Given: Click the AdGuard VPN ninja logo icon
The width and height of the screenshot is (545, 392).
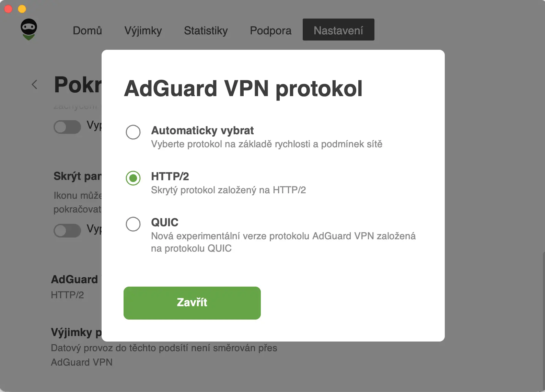Looking at the screenshot, I should pos(29,30).
